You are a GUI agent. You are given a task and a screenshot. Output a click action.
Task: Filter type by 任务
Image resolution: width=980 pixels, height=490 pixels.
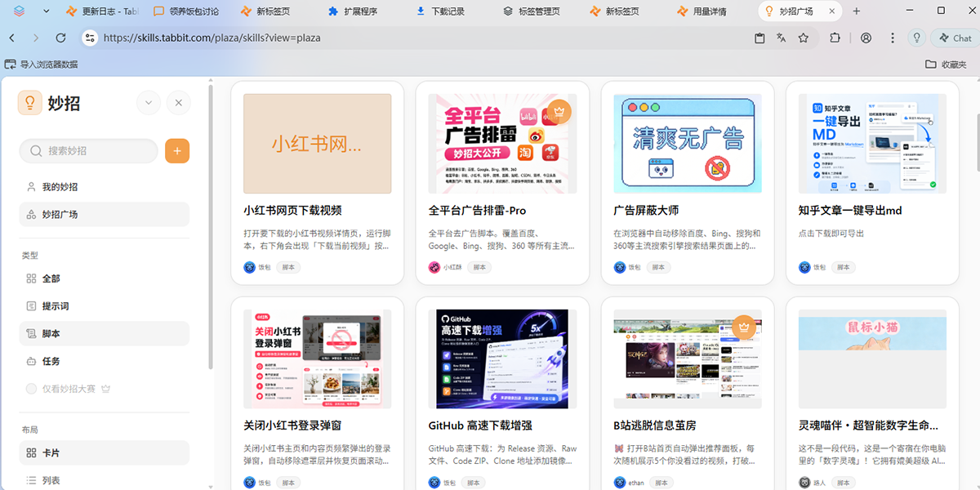coord(105,361)
